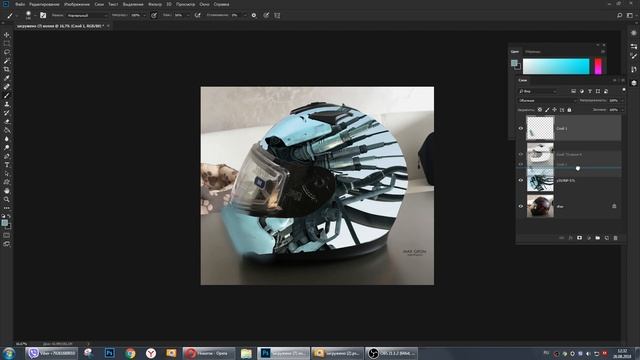Select the Magic Wand tool
The image size is (640, 360).
tap(7, 61)
